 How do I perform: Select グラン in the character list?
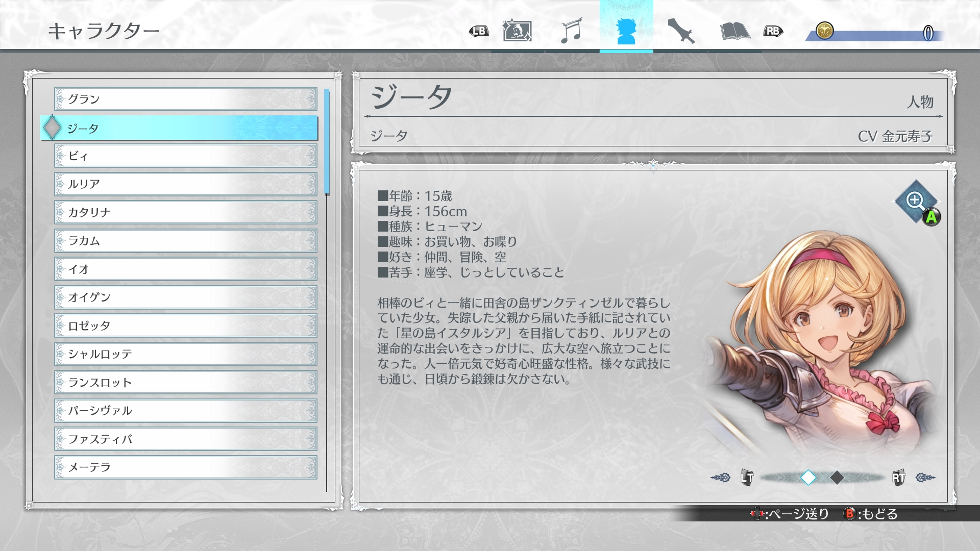186,99
